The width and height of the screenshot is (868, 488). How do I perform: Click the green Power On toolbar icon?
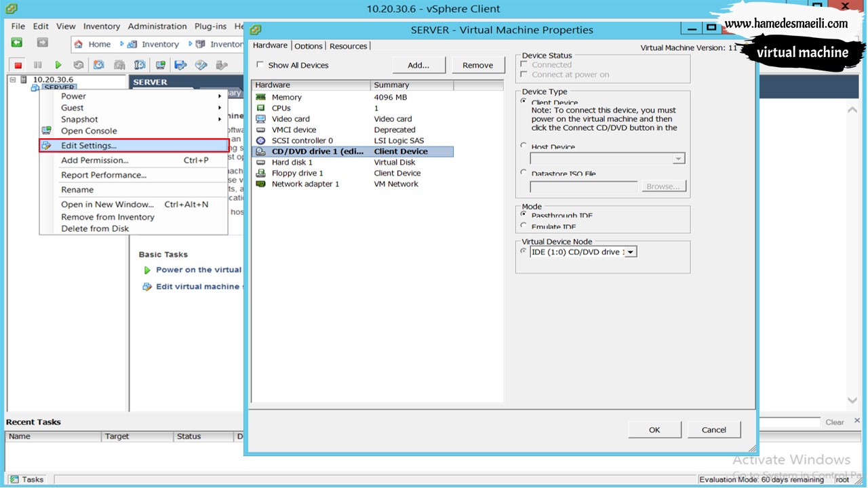click(x=58, y=65)
